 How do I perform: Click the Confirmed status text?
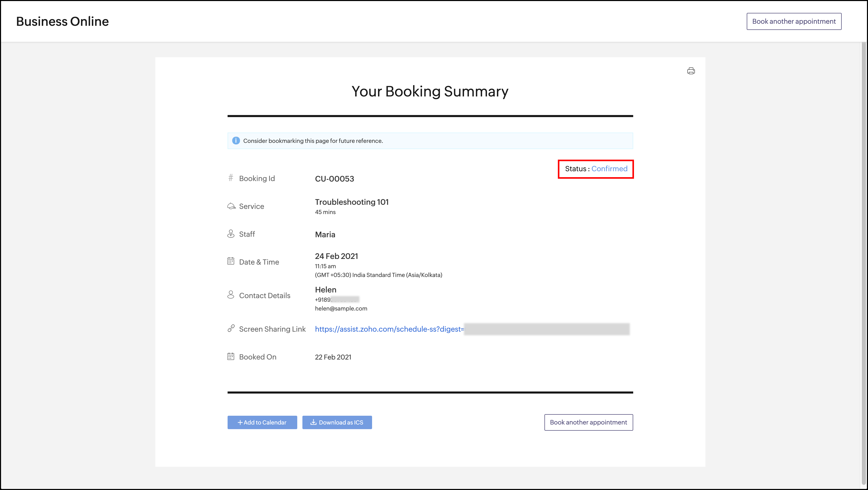coord(609,169)
